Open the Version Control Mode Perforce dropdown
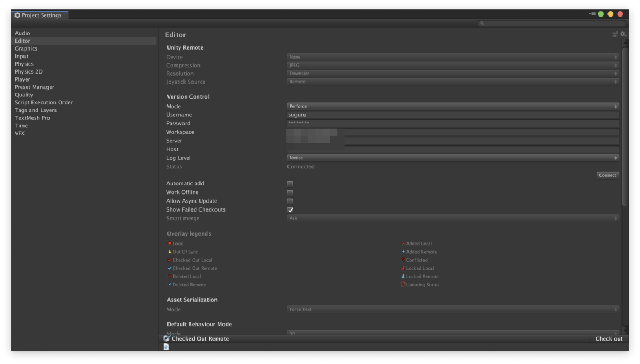This screenshot has height=364, width=640. [453, 107]
